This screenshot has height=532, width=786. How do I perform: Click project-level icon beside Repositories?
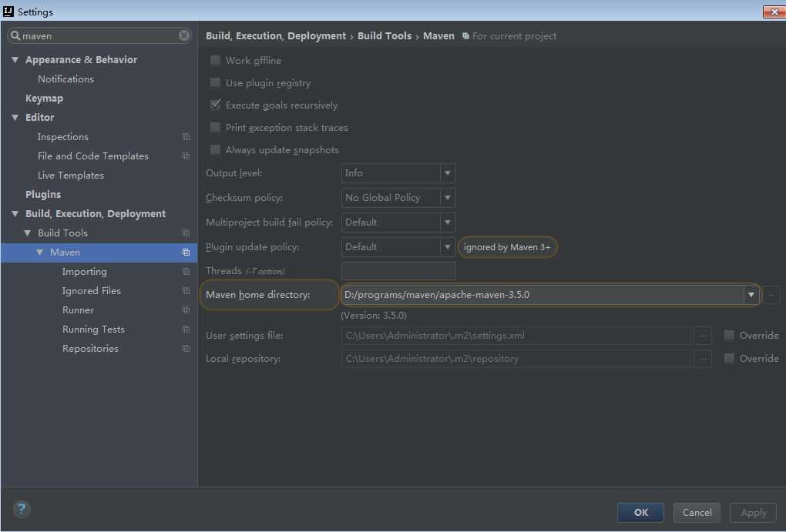186,349
